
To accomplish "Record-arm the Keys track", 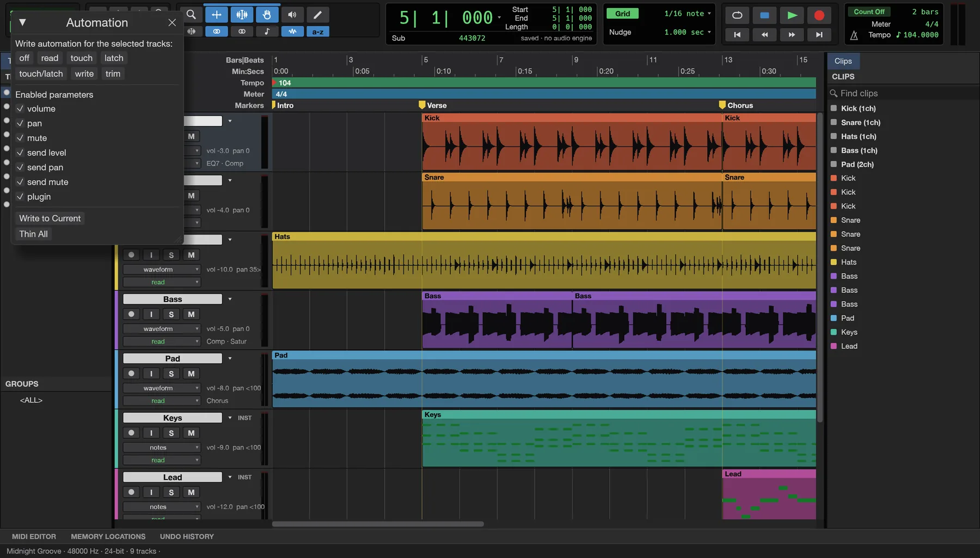I will [131, 433].
